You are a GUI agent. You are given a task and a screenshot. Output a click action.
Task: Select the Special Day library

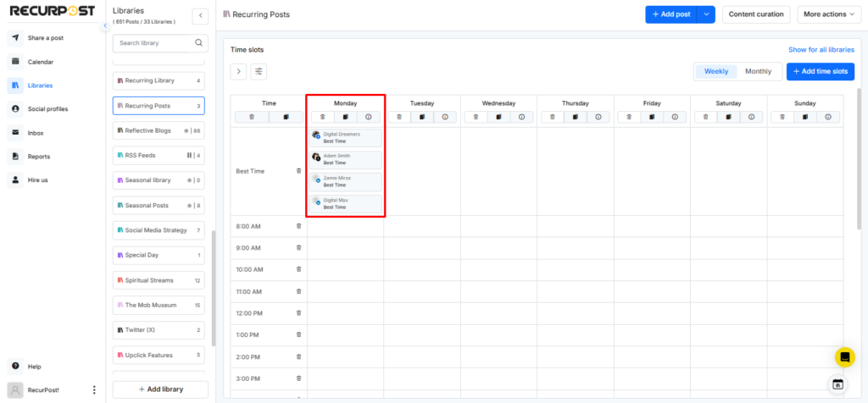click(159, 256)
